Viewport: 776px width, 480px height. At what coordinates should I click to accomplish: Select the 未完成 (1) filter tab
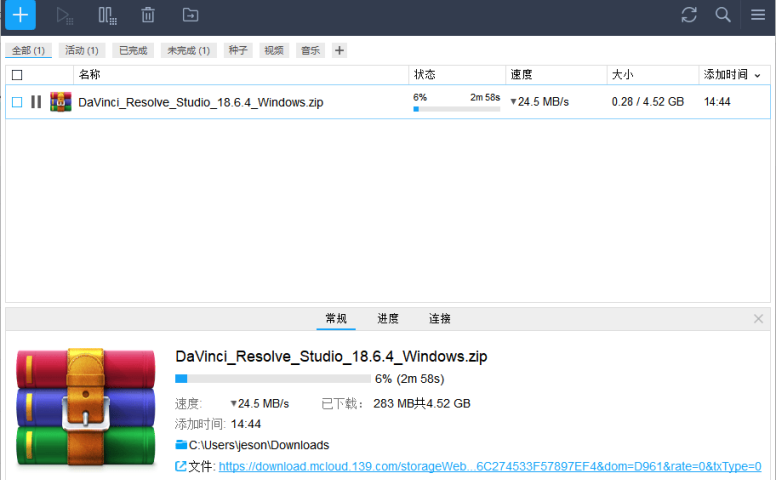click(189, 50)
